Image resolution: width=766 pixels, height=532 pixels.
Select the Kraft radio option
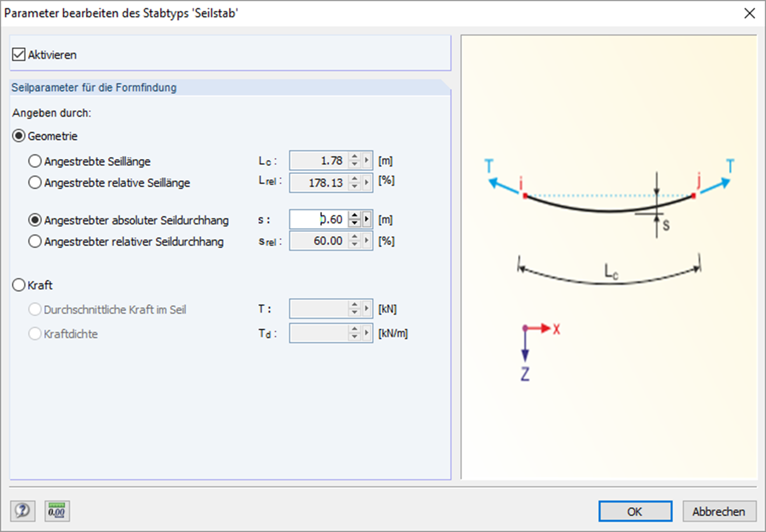tap(19, 285)
